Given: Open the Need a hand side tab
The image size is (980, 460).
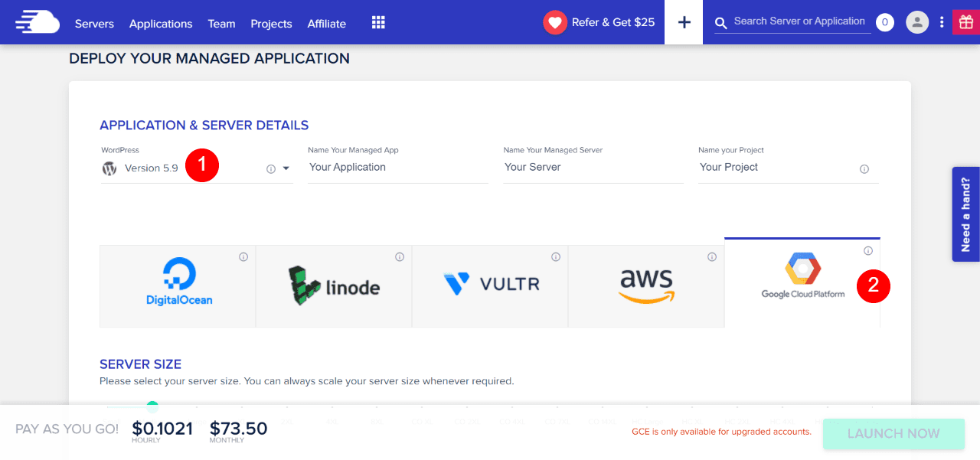Looking at the screenshot, I should click(x=965, y=214).
